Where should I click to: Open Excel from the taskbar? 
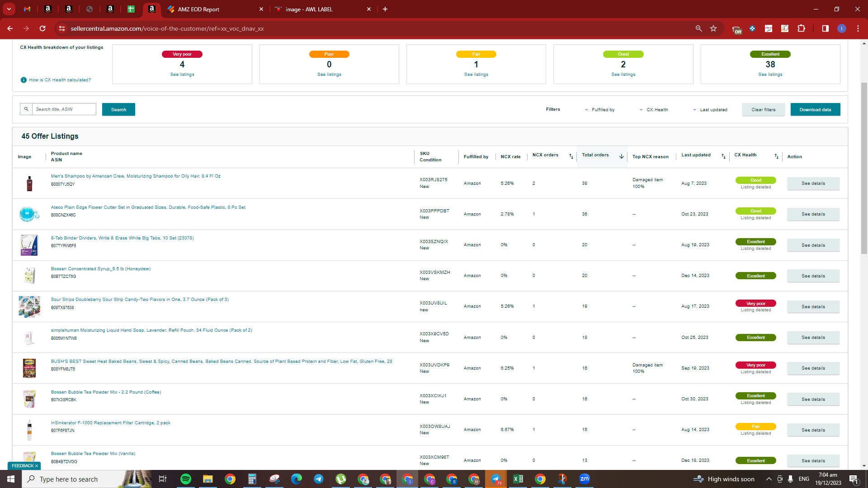point(518,479)
